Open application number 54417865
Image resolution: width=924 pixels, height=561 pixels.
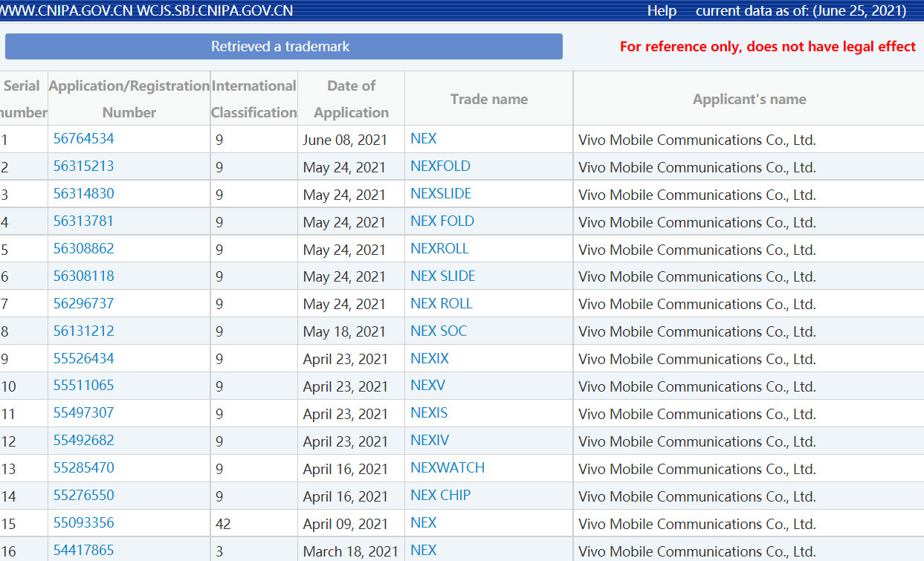(x=84, y=551)
